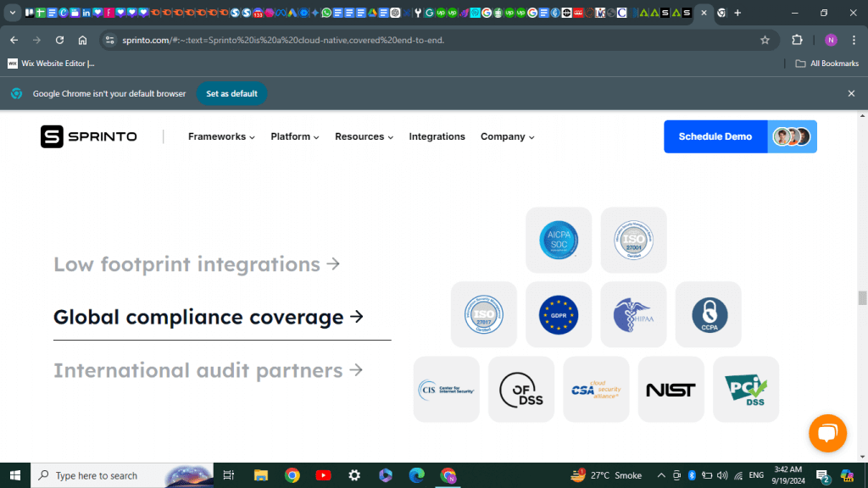This screenshot has width=868, height=488.
Task: Click the AICPA SOC compliance badge
Action: (558, 240)
